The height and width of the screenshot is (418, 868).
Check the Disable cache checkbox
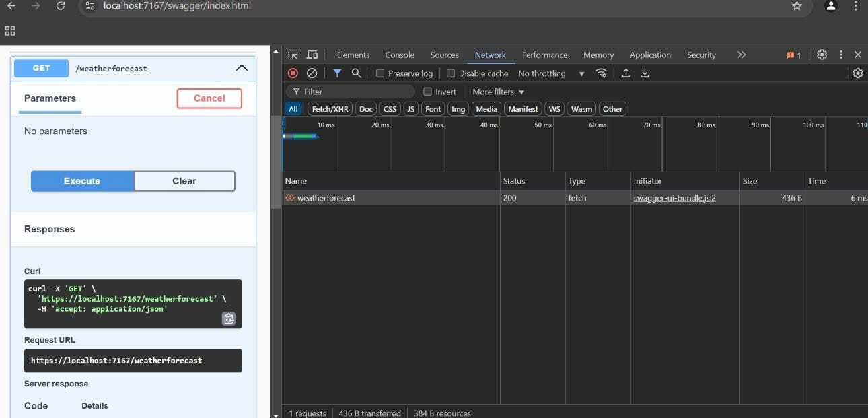451,73
